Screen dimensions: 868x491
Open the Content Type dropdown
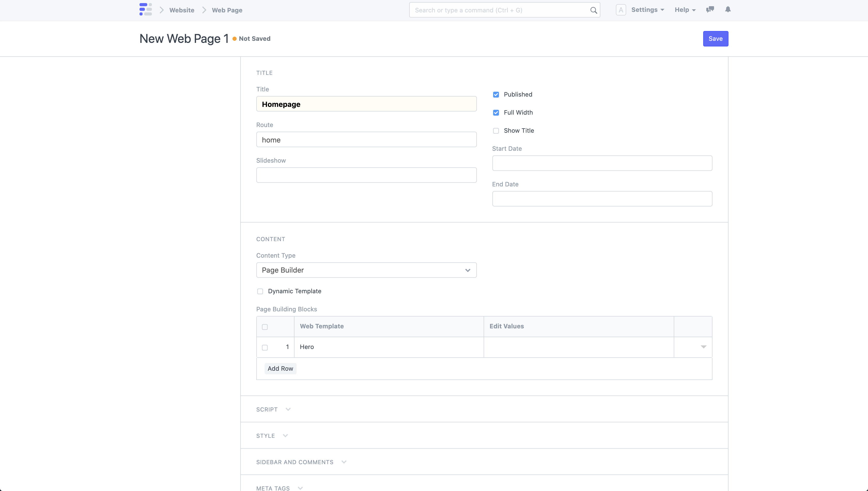pyautogui.click(x=366, y=270)
